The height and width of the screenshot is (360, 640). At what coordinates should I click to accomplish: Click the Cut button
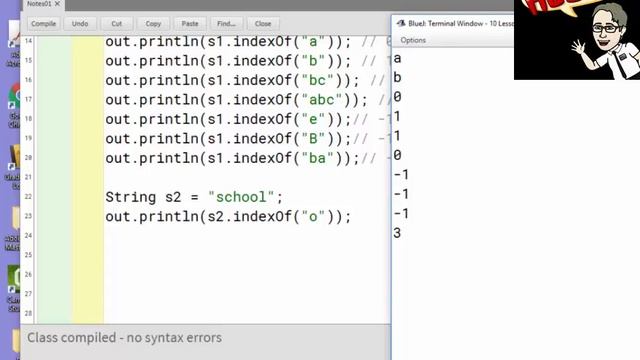tap(117, 24)
